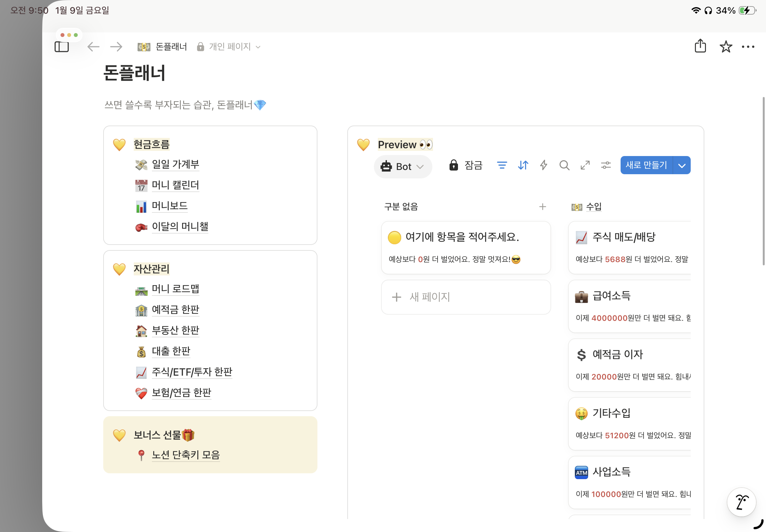Open the filter icon in Preview toolbar
This screenshot has height=532, width=766.
[502, 165]
